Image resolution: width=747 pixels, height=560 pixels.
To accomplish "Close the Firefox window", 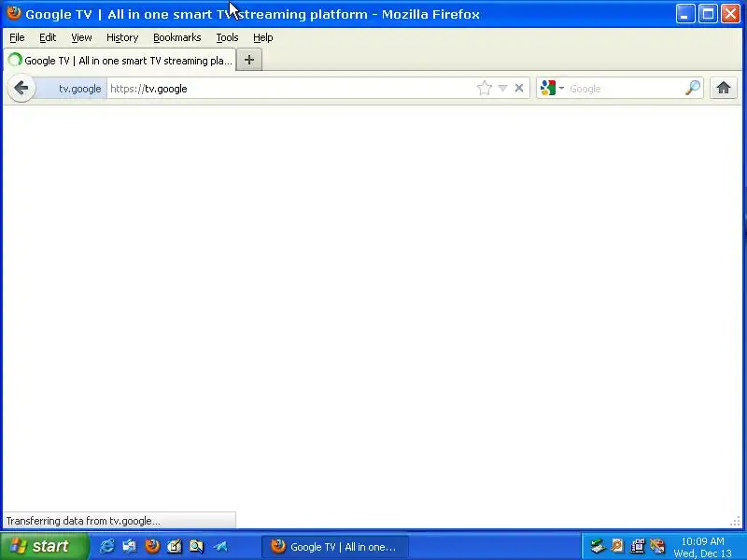I will (x=730, y=14).
